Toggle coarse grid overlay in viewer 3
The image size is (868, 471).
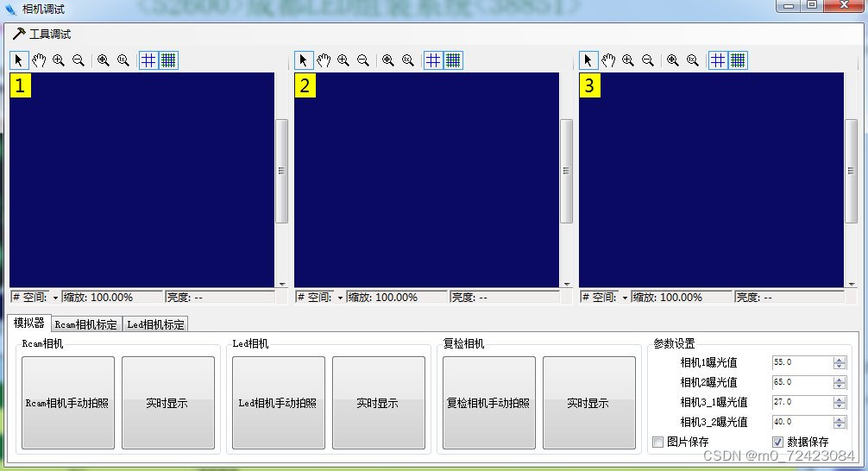click(x=718, y=60)
